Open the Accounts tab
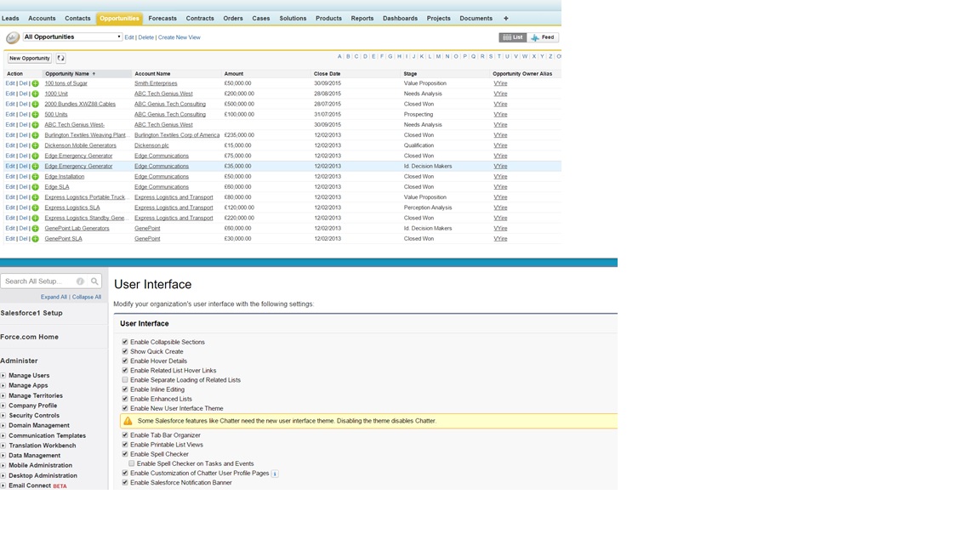 click(x=42, y=18)
